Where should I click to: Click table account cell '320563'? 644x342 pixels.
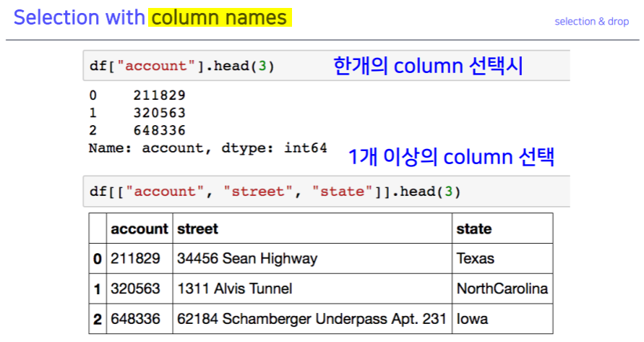[139, 288]
